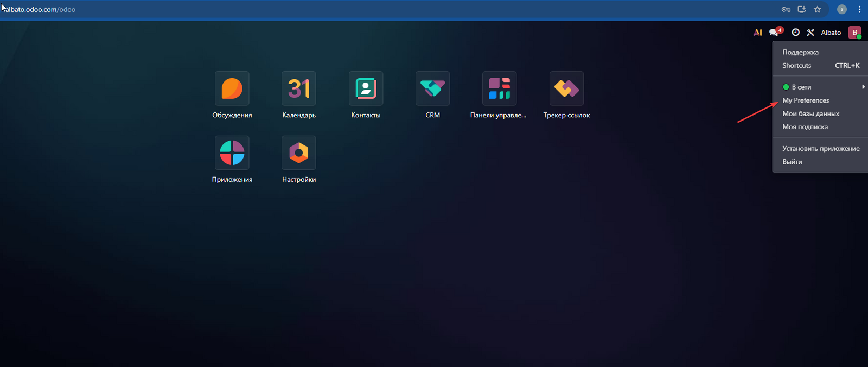Open Панели управления dashboards app
Viewport: 868px width, 367px height.
point(499,88)
